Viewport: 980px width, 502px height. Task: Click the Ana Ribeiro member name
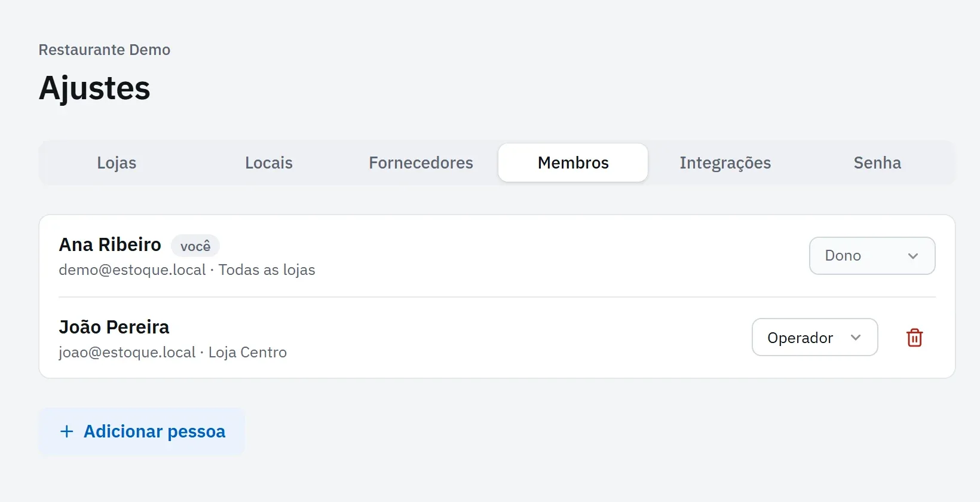110,245
